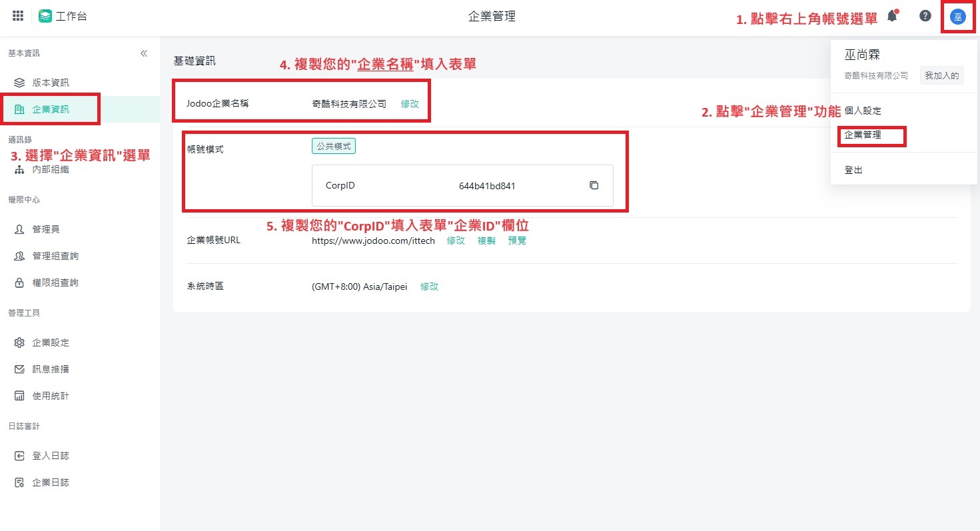Click 我加入的 button in account panel
Viewport: 980px width, 531px height.
pyautogui.click(x=941, y=75)
